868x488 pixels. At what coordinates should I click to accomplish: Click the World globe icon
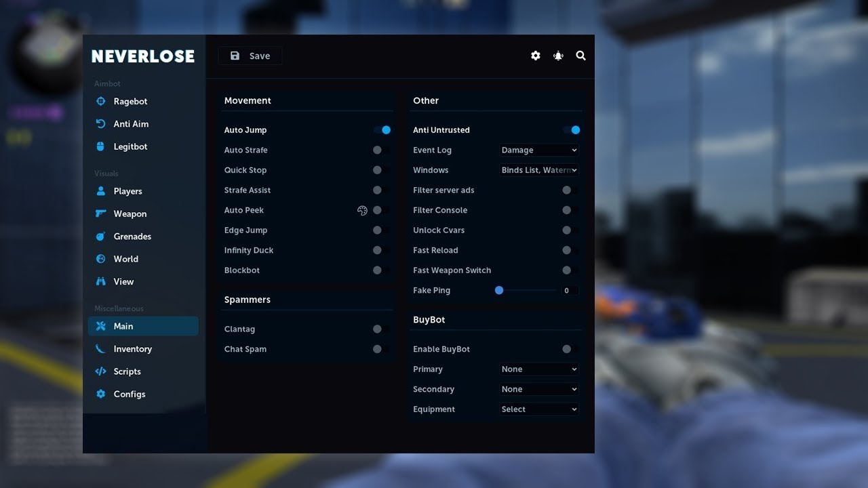(x=101, y=258)
